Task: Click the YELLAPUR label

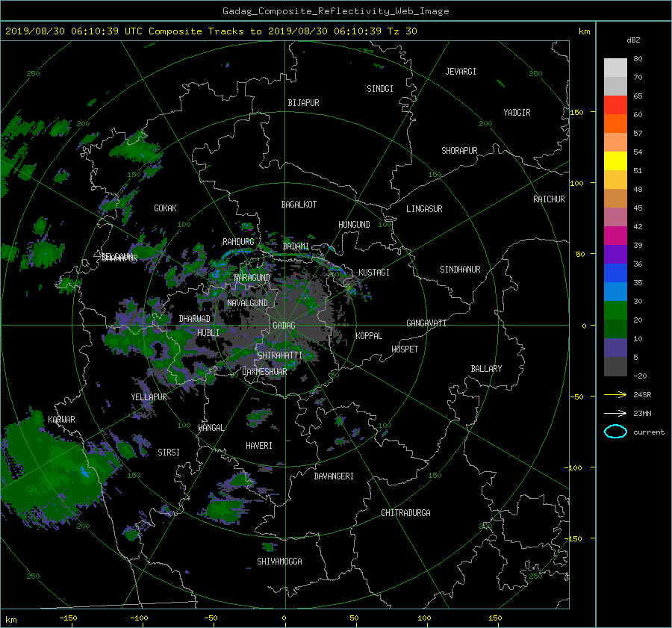Action: (x=149, y=397)
